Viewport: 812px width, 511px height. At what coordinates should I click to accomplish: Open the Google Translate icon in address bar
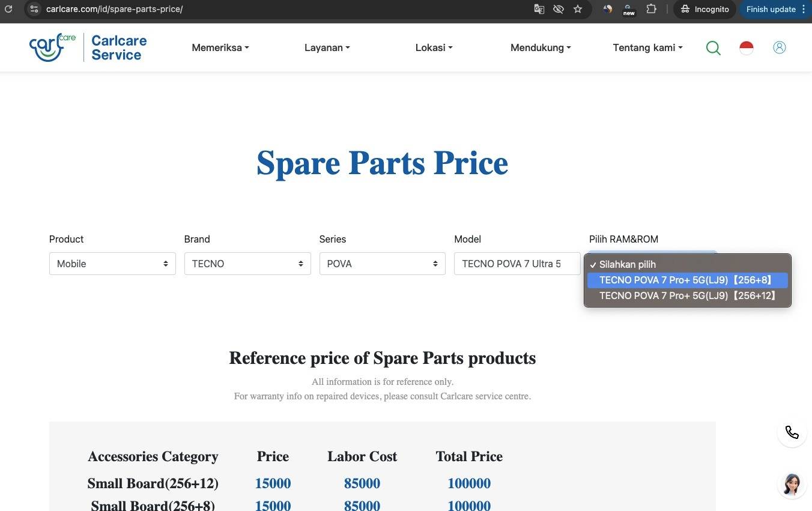coord(539,9)
